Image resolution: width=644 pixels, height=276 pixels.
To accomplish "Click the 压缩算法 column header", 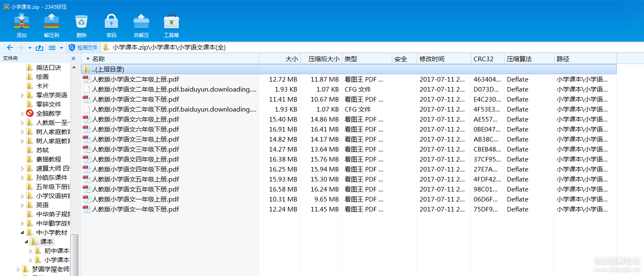I will tap(529, 59).
